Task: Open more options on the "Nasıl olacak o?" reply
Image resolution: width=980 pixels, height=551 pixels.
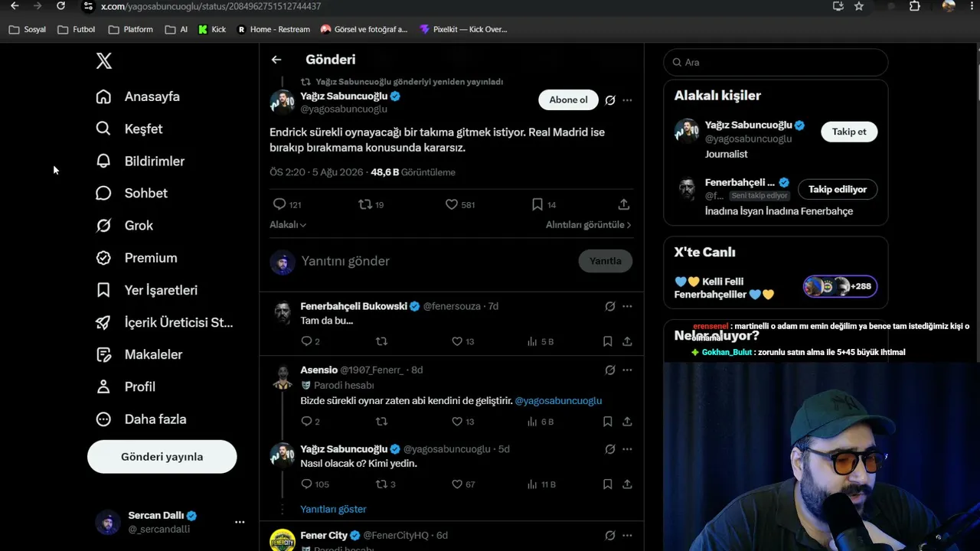Action: [x=627, y=449]
